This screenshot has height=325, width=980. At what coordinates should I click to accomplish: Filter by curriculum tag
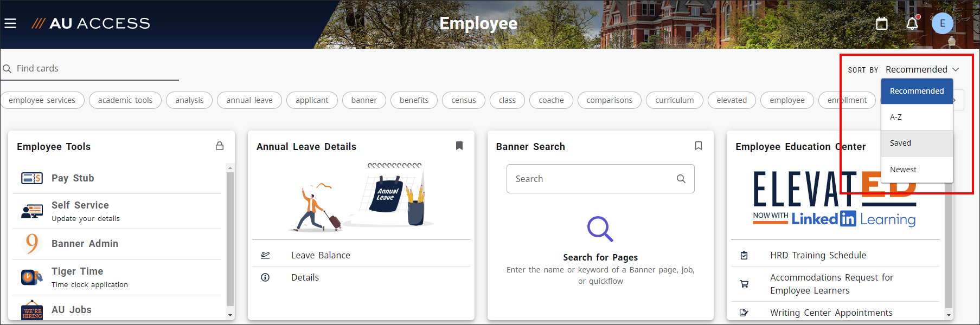[674, 100]
